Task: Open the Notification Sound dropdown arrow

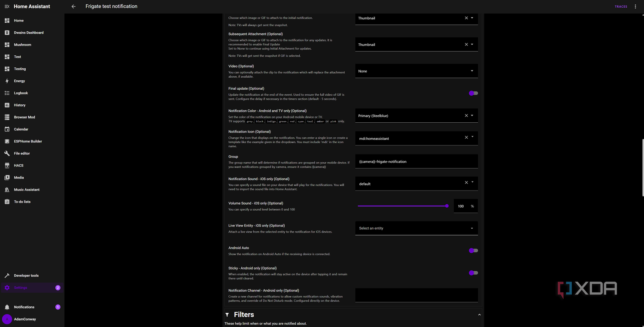Action: [x=472, y=182]
